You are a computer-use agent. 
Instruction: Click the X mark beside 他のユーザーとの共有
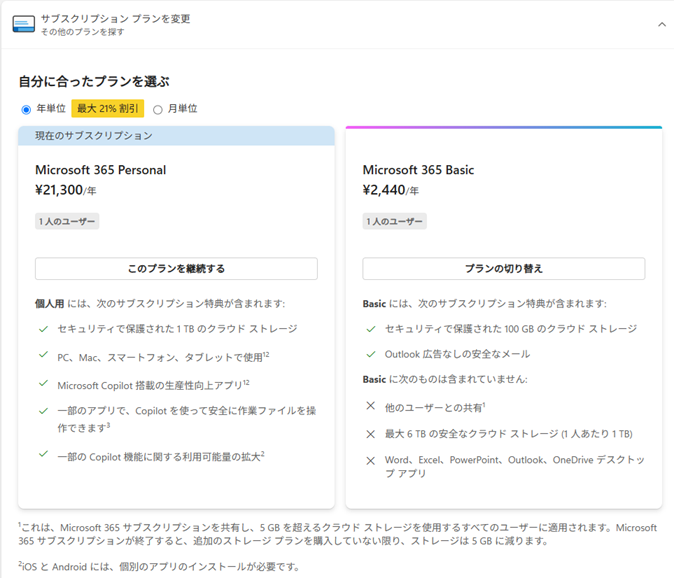371,406
